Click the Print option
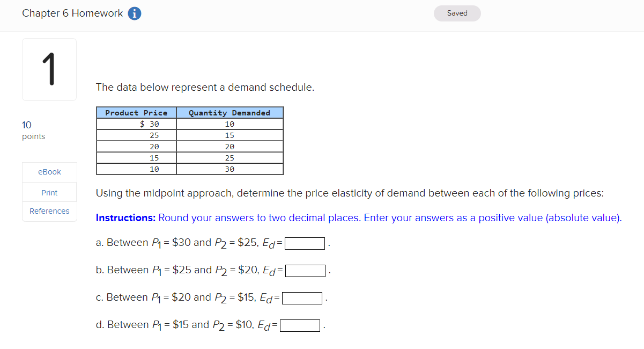644x349 pixels. [49, 192]
